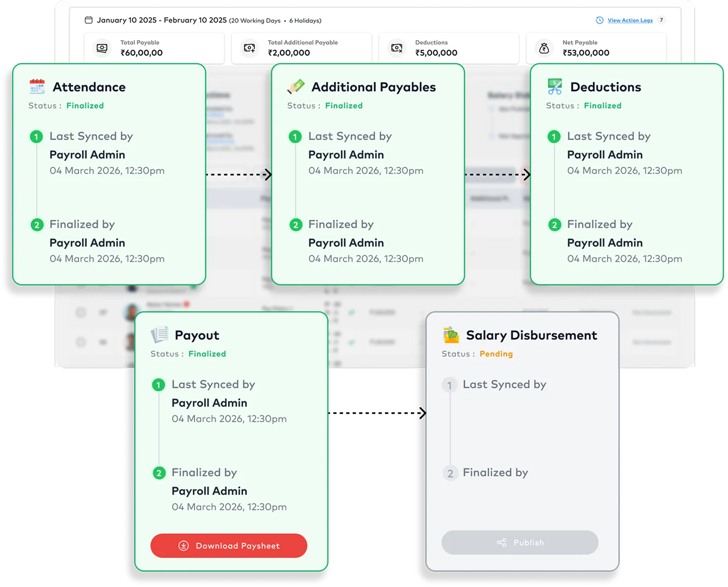728x587 pixels.
Task: Select step 2 marker in Payout card
Action: (158, 473)
